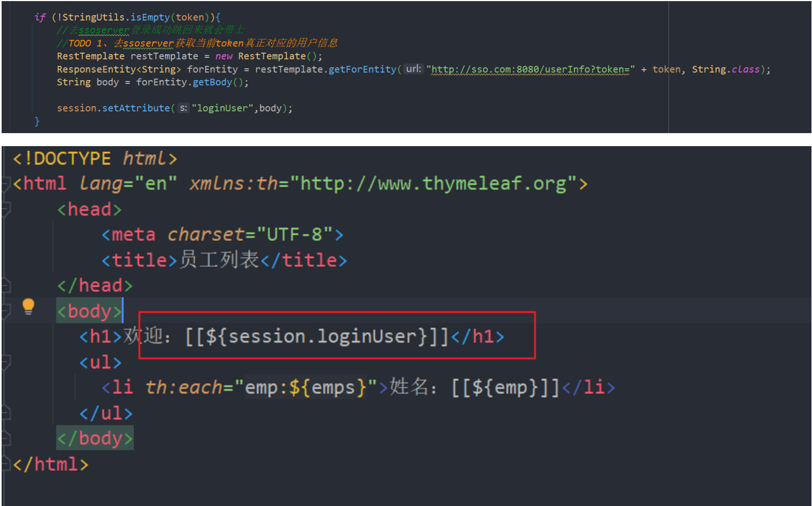Image resolution: width=812 pixels, height=506 pixels.
Task: Click the opening body tag
Action: point(89,311)
